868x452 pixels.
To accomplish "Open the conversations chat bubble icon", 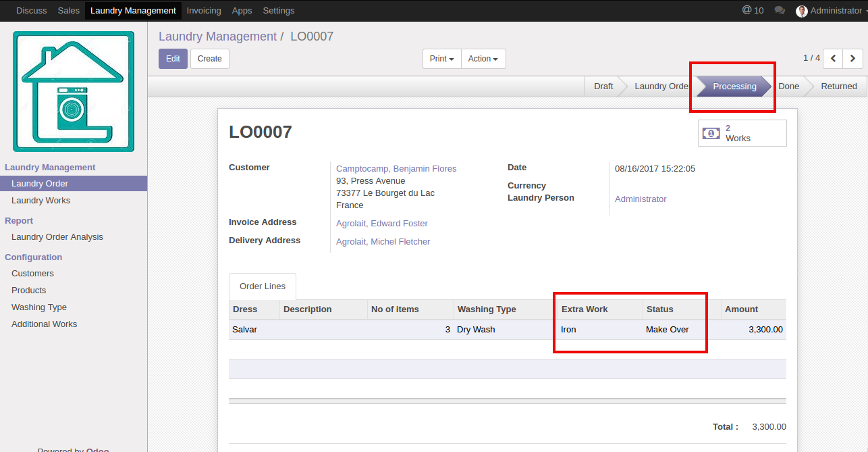I will (780, 11).
